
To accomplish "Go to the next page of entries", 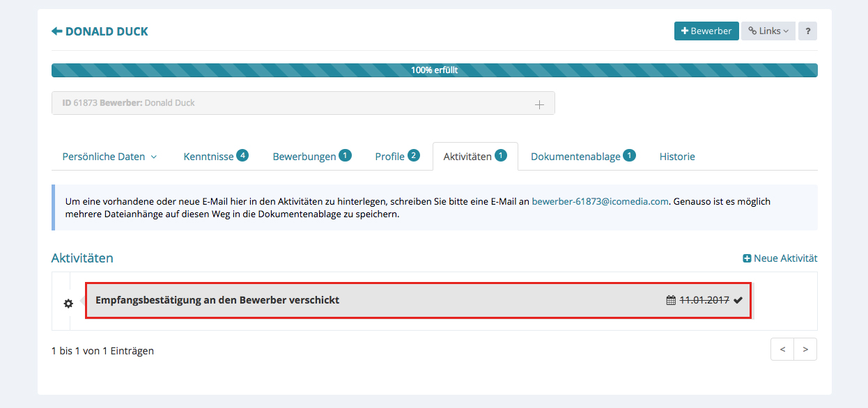I will click(x=805, y=350).
